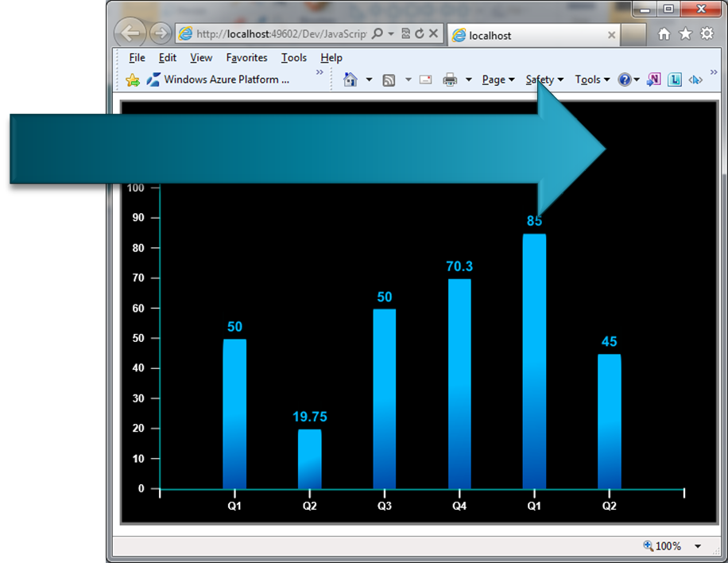Open the menu bar Tools menu
Viewport: 728px width, 563px height.
[x=294, y=57]
